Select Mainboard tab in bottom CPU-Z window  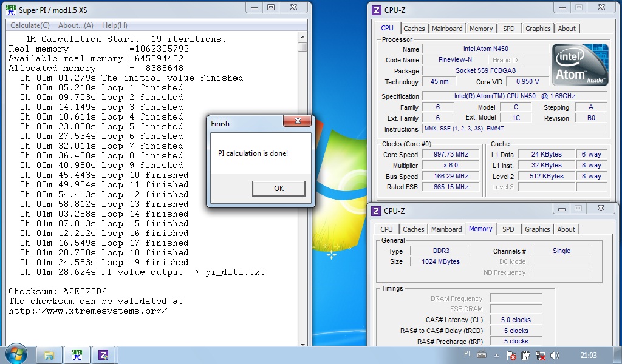pyautogui.click(x=446, y=229)
